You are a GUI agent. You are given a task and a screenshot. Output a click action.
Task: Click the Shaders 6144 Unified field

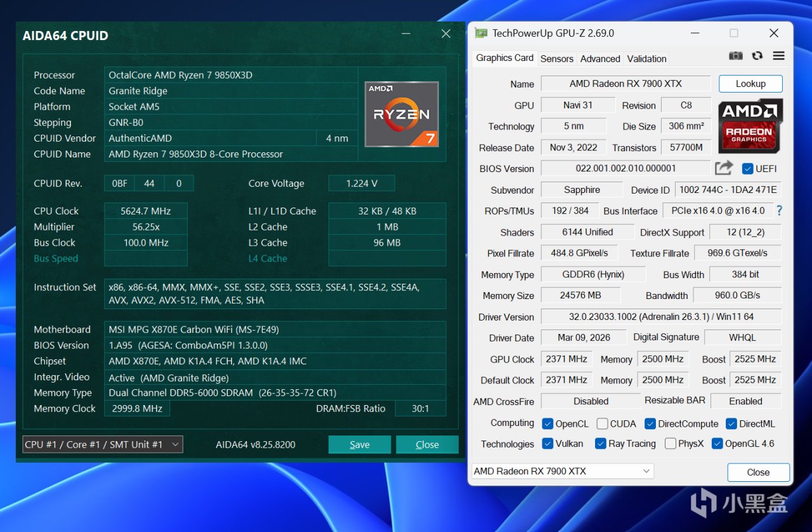point(587,232)
